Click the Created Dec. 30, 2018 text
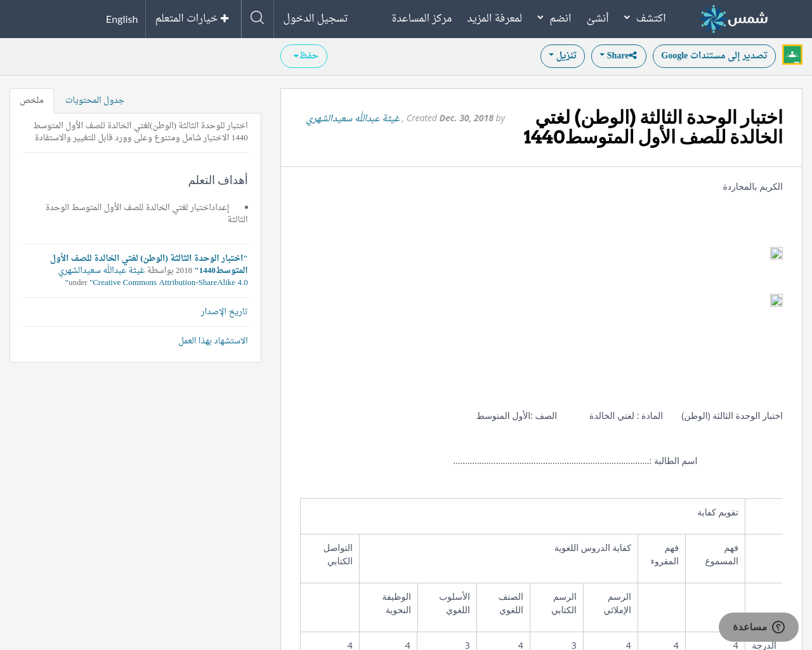 [450, 118]
